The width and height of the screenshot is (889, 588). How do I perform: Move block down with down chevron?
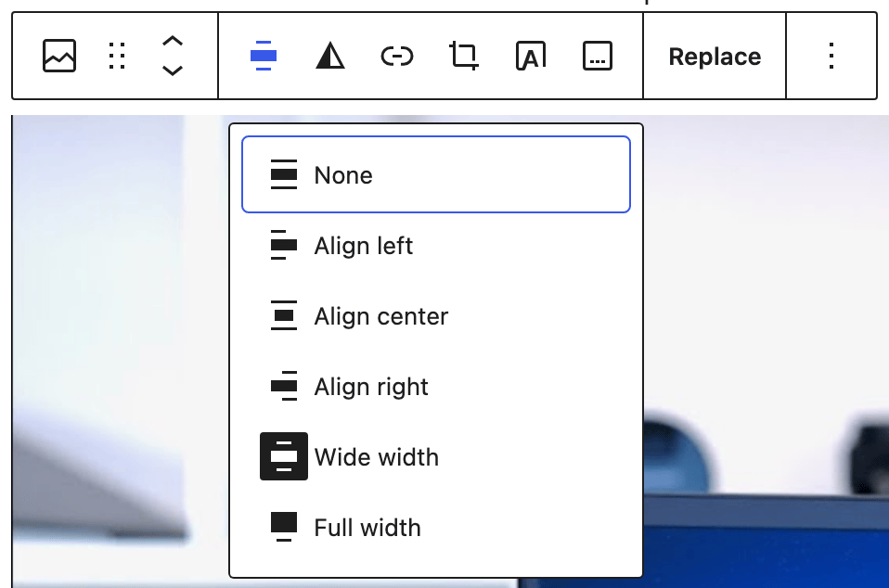tap(173, 70)
